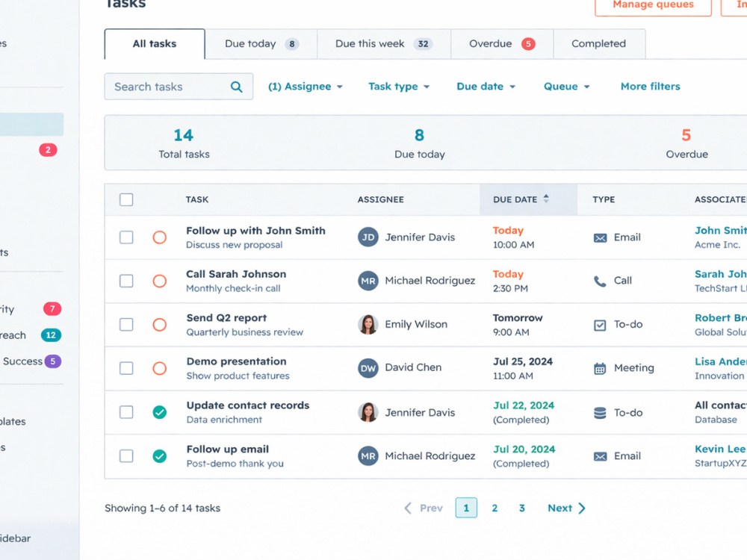Click the email icon in Follow up email row

600,457
